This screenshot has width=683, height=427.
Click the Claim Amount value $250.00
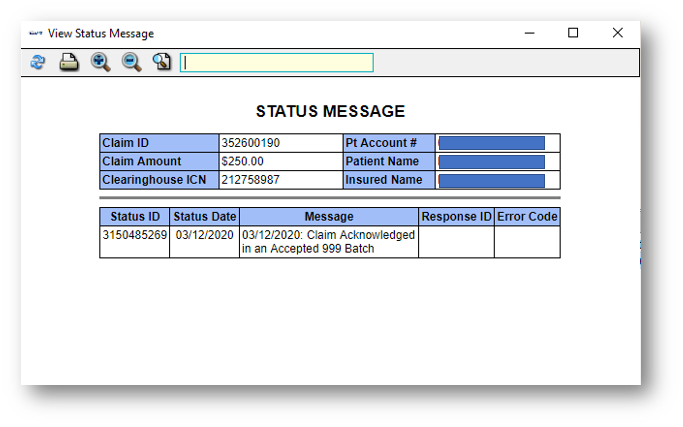point(242,161)
